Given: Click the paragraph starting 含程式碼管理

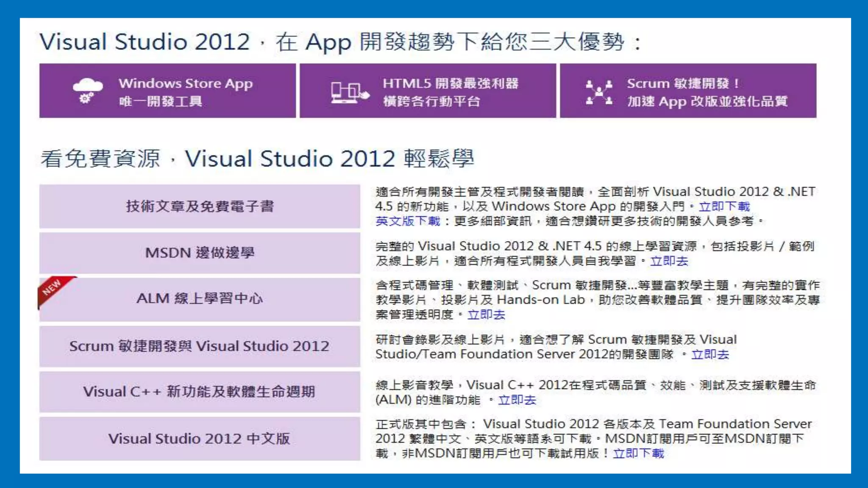Looking at the screenshot, I should [x=598, y=300].
